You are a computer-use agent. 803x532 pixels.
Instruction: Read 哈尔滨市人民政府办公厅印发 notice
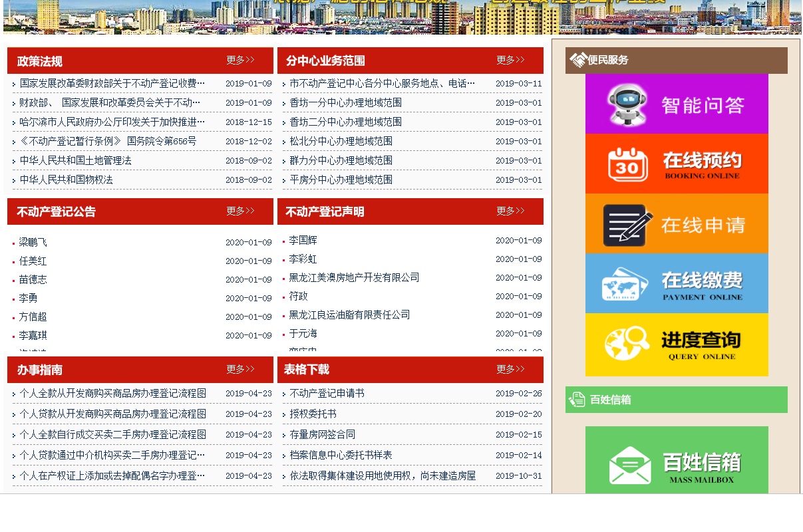point(112,122)
